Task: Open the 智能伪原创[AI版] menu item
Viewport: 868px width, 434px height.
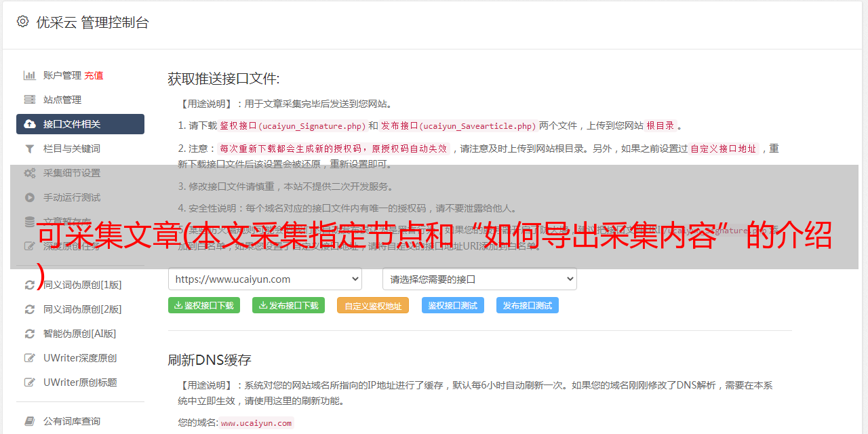Action: [80, 334]
